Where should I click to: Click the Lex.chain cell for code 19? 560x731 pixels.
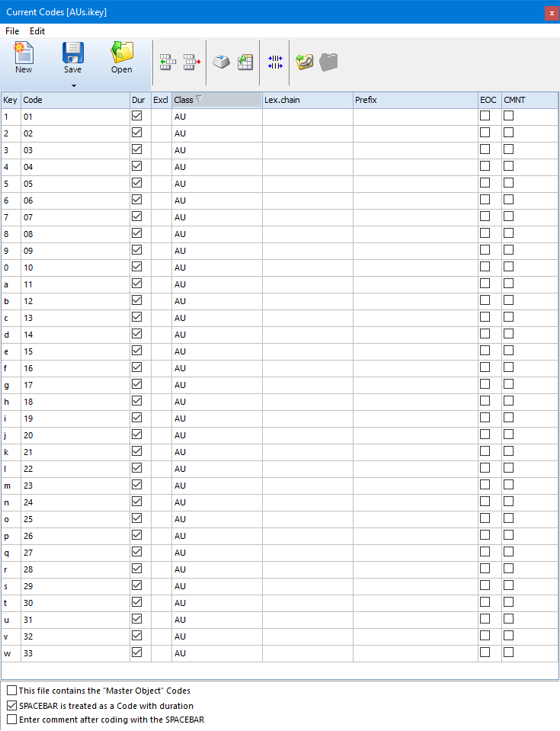click(308, 418)
